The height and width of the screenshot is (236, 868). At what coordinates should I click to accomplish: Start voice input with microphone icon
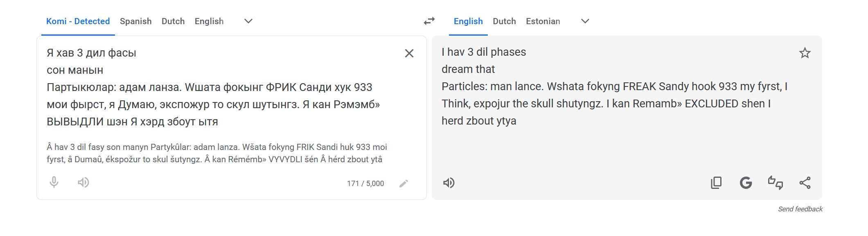point(54,182)
